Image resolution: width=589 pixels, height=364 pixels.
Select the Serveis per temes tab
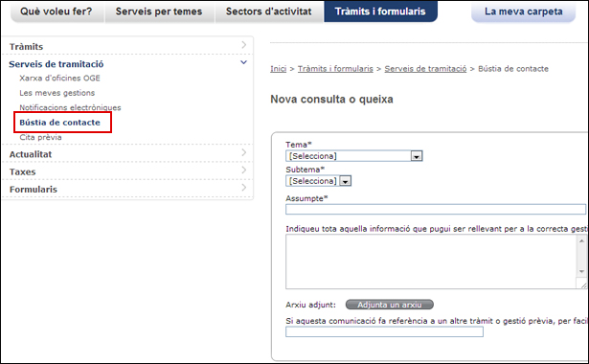[x=159, y=11]
